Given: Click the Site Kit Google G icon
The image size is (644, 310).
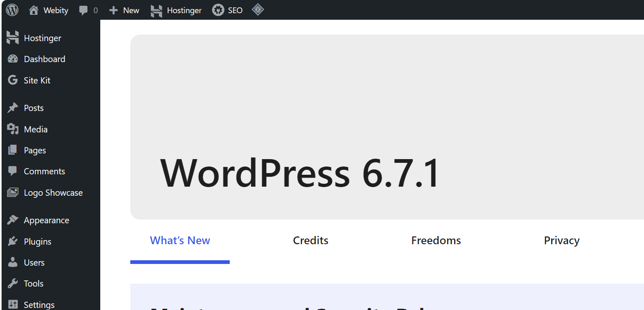Looking at the screenshot, I should (13, 80).
